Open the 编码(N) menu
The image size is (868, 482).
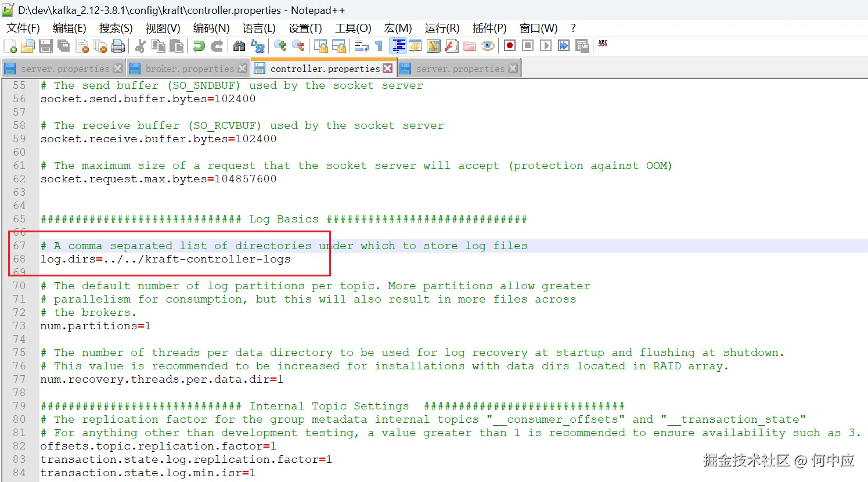211,28
